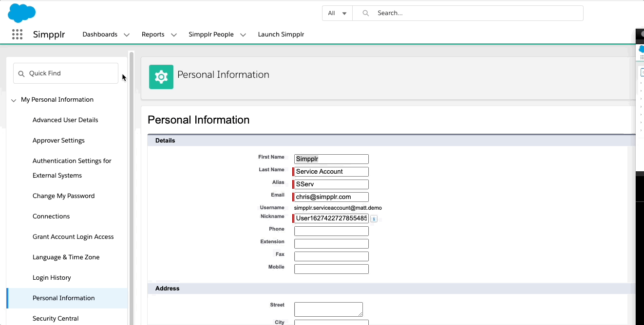The image size is (644, 325).
Task: Expand the Simpplr People menu chevron
Action: (x=243, y=35)
